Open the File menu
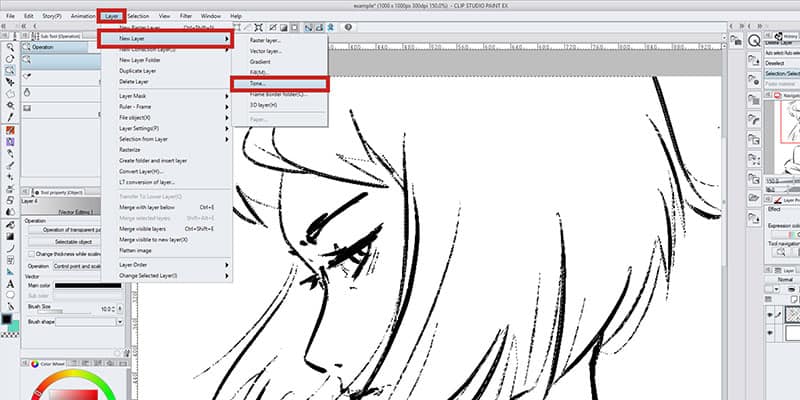Viewport: 800px width, 400px height. [x=10, y=16]
